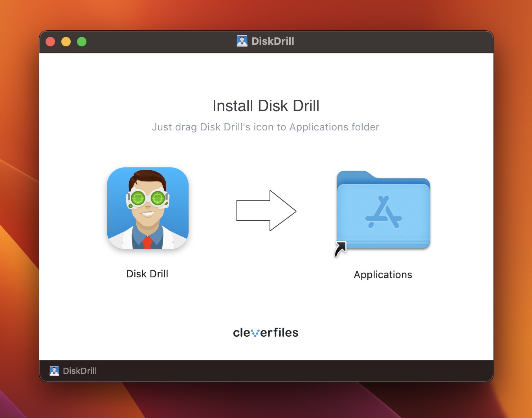This screenshot has width=532, height=418.
Task: Click the DiskDrill volume icon in path bar
Action: tap(54, 371)
